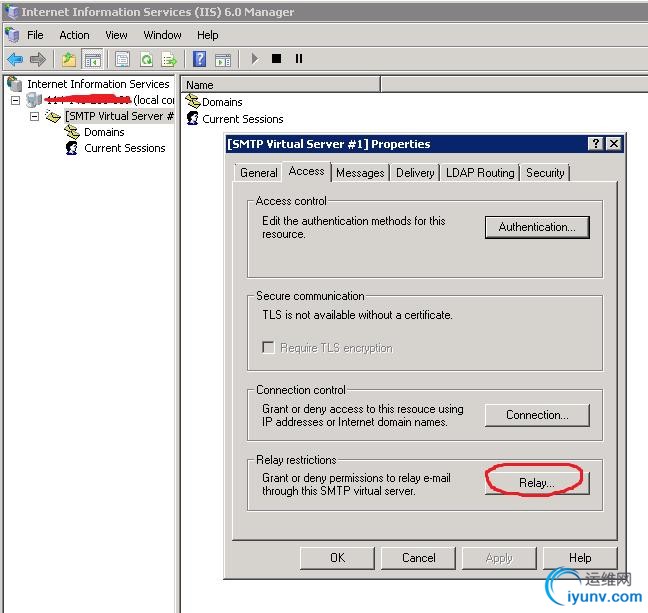Confirm with the OK button
The width and height of the screenshot is (648, 613).
point(337,558)
